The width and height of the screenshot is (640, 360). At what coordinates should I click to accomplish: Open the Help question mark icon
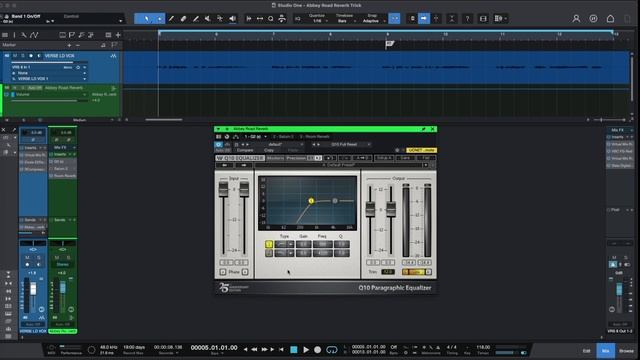pos(468,19)
